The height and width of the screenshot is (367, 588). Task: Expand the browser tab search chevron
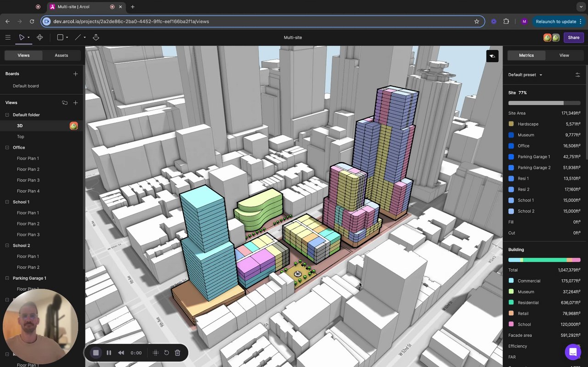pos(581,7)
